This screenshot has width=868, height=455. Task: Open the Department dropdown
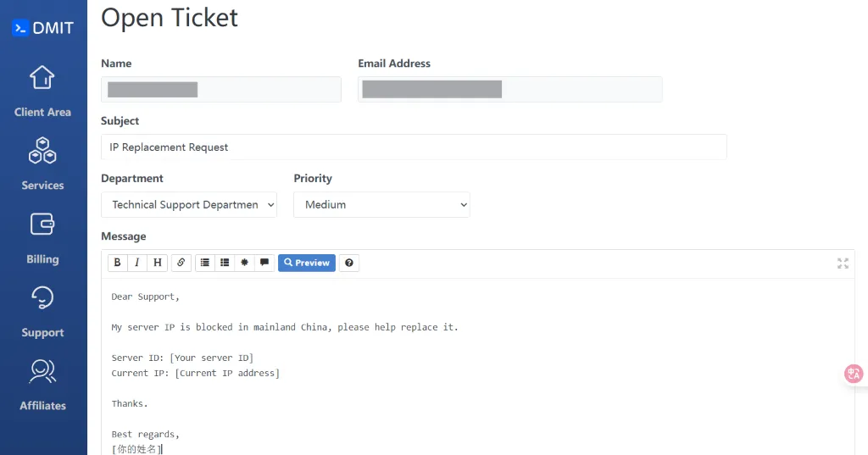point(189,204)
